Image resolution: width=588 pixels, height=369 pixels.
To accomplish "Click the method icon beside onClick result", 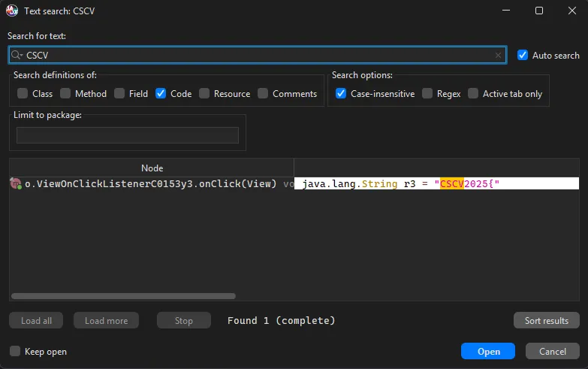I will [x=16, y=184].
